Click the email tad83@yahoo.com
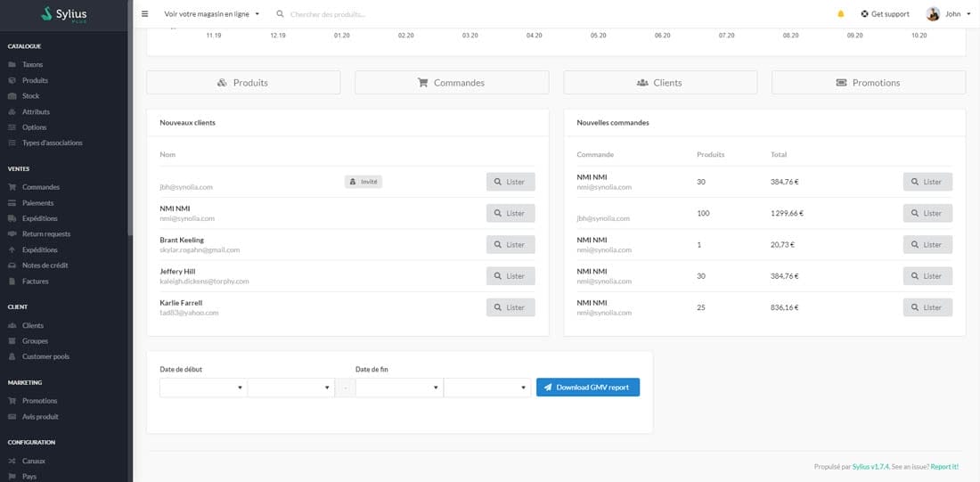980x482 pixels. click(x=190, y=313)
